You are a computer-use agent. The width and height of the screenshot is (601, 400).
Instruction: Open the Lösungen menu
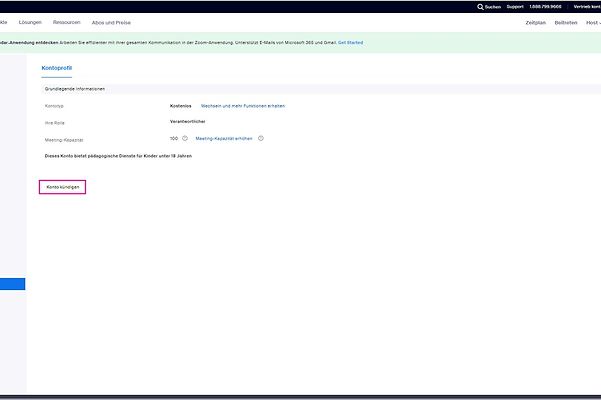tap(30, 22)
